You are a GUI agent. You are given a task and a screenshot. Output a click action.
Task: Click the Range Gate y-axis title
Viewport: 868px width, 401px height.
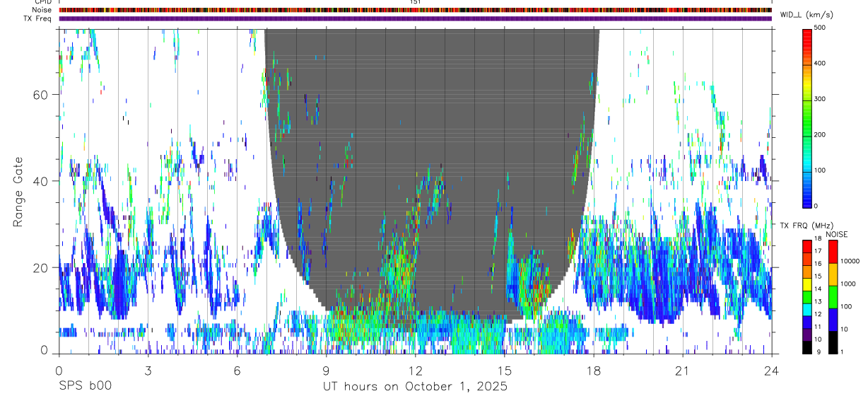(x=18, y=191)
